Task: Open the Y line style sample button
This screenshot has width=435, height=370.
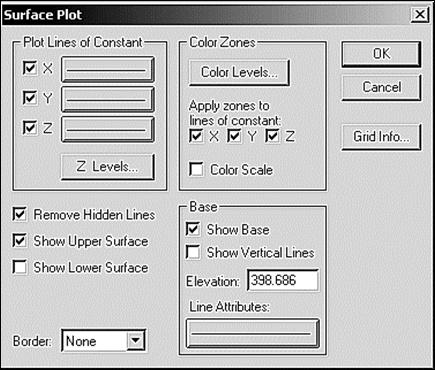Action: pyautogui.click(x=108, y=99)
